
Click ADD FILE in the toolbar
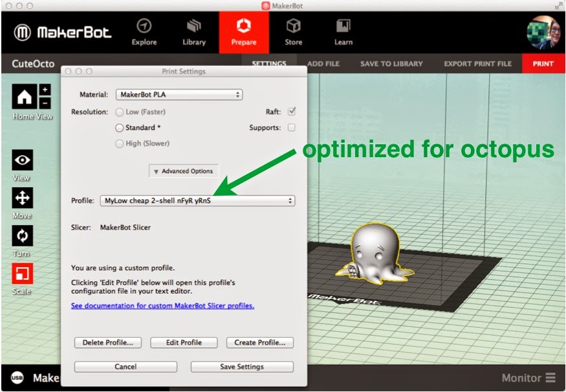pos(323,64)
